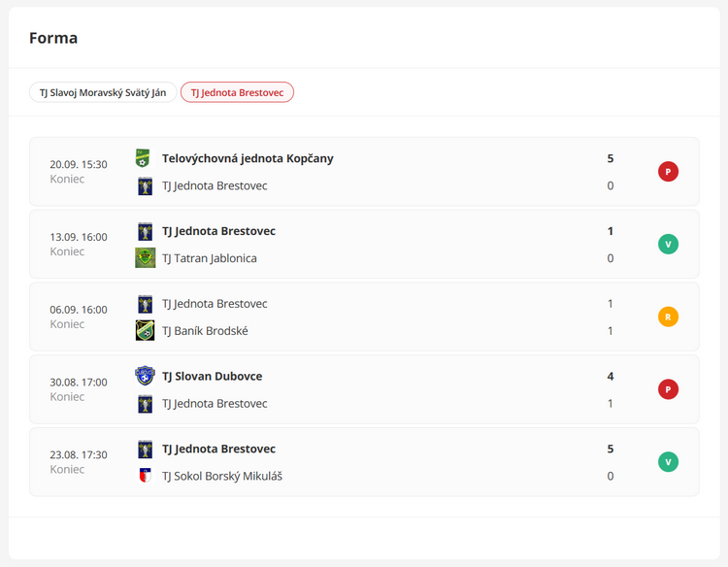Open TJ Baník Brodské team link
Viewport: 728px width, 567px height.
point(205,331)
